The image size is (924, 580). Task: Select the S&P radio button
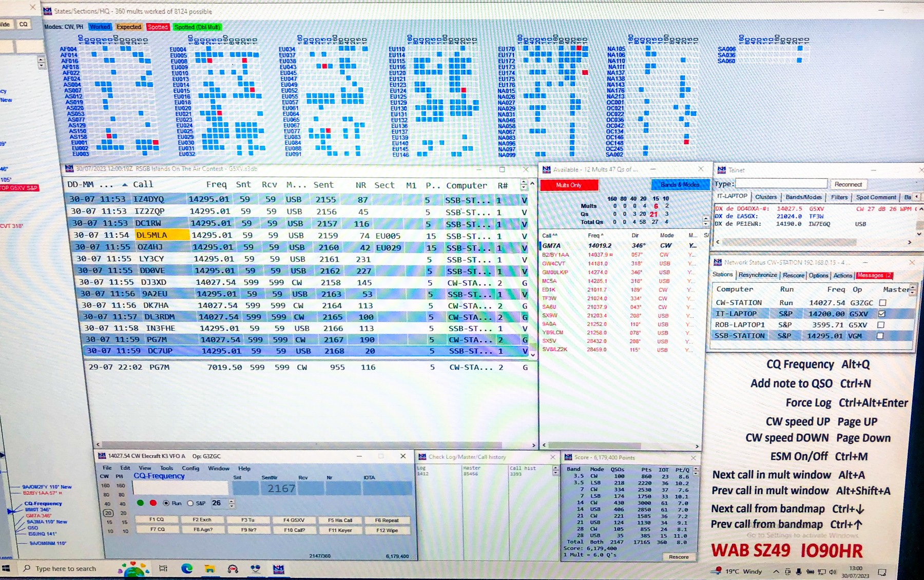pos(190,503)
